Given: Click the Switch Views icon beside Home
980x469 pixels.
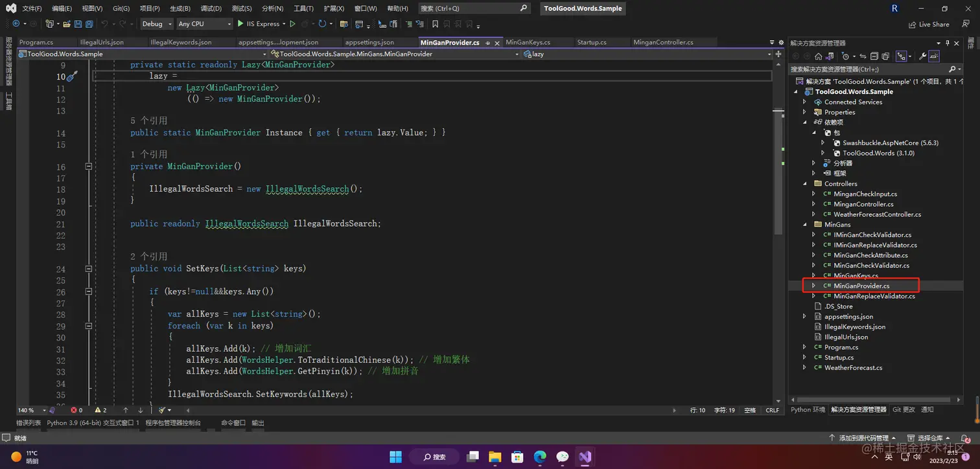Looking at the screenshot, I should (830, 56).
